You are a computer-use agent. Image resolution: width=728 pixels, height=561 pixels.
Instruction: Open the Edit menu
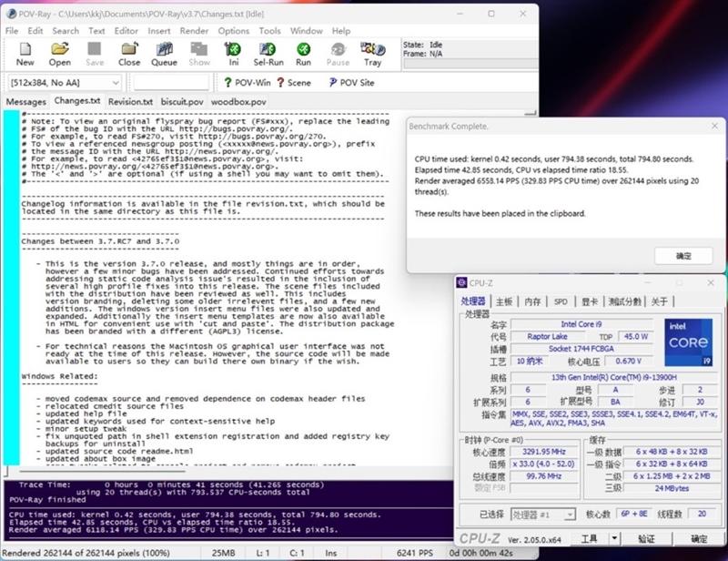(35, 31)
